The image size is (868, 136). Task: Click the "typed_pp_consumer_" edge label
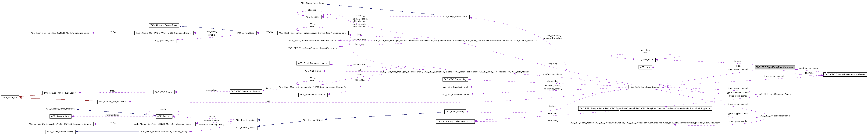click(x=809, y=68)
